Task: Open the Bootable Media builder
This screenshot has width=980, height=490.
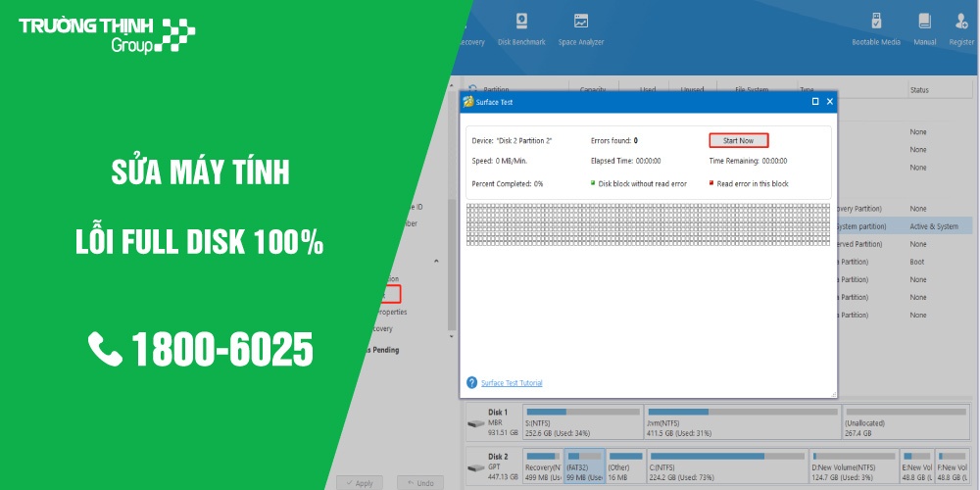Action: (x=876, y=29)
